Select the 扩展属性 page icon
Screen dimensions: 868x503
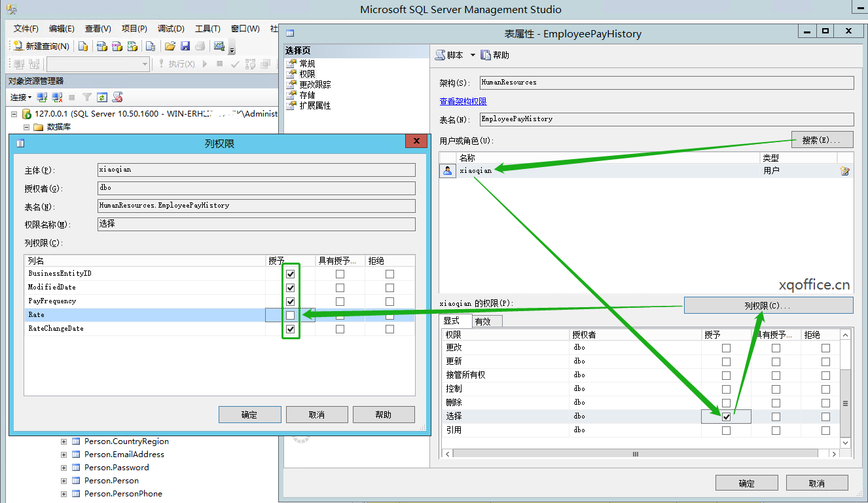(292, 105)
